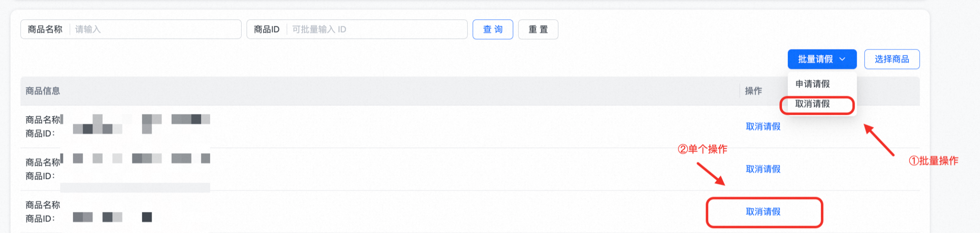Image resolution: width=980 pixels, height=233 pixels.
Task: Click the 商品信息 column header
Action: pyautogui.click(x=43, y=91)
